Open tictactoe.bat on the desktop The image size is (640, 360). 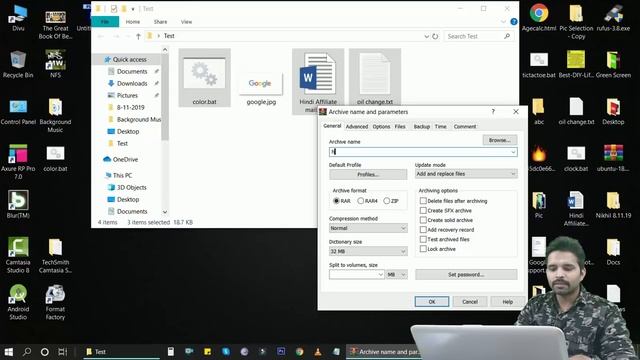coord(539,64)
